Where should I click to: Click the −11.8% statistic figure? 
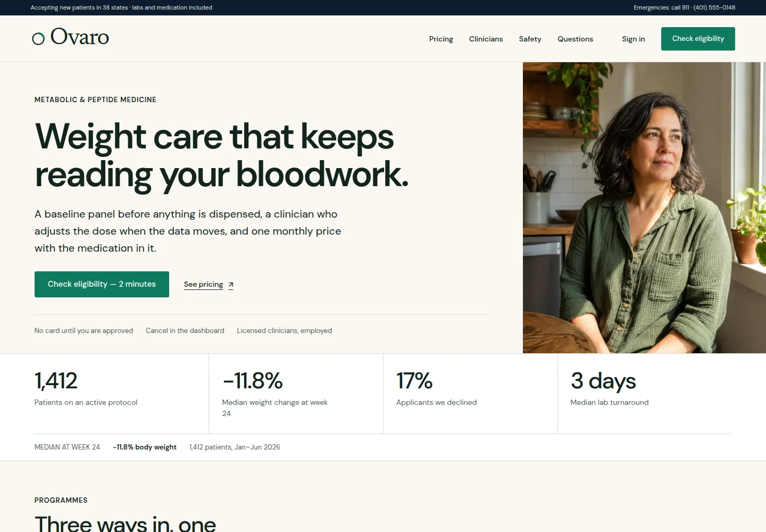pos(253,381)
